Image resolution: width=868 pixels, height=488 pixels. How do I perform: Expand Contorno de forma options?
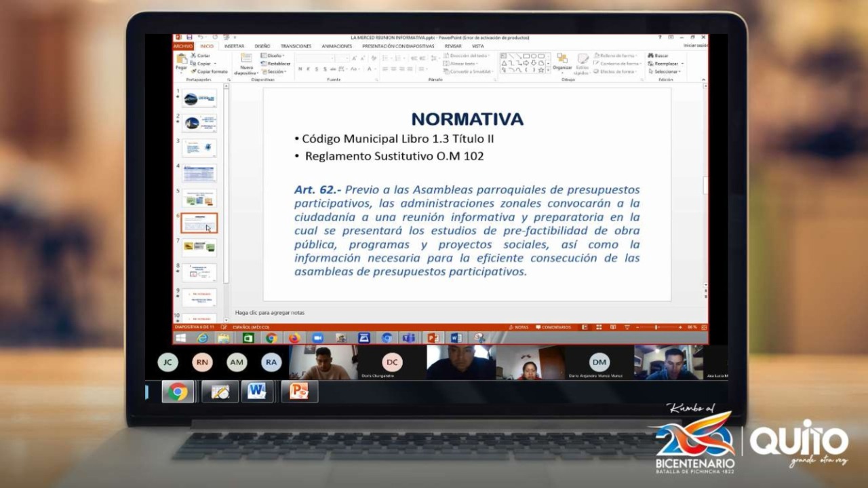tap(618, 63)
